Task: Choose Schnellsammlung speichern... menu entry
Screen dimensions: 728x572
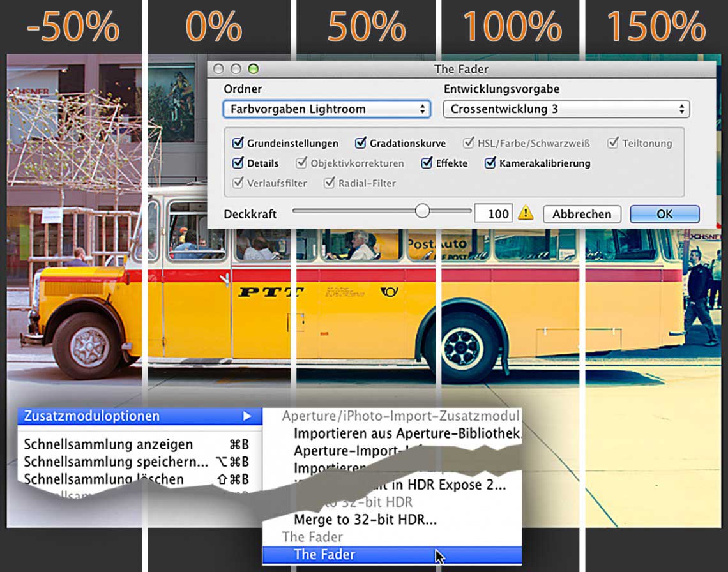Action: pyautogui.click(x=137, y=462)
